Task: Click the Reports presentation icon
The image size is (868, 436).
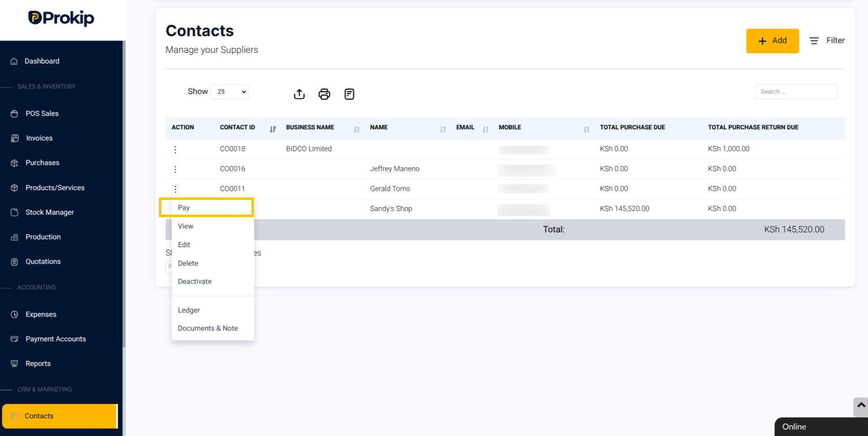Action: tap(14, 364)
